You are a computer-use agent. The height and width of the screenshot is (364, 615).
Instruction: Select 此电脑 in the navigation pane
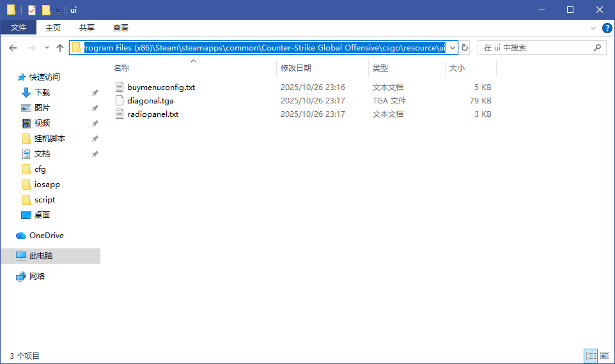(x=41, y=256)
